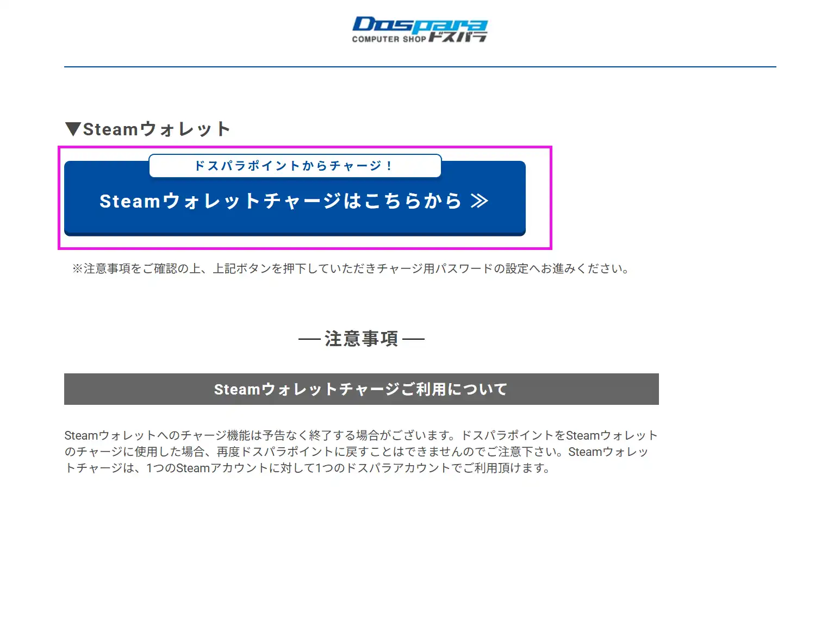
Task: Click the first line of the usage paragraph
Action: [361, 435]
